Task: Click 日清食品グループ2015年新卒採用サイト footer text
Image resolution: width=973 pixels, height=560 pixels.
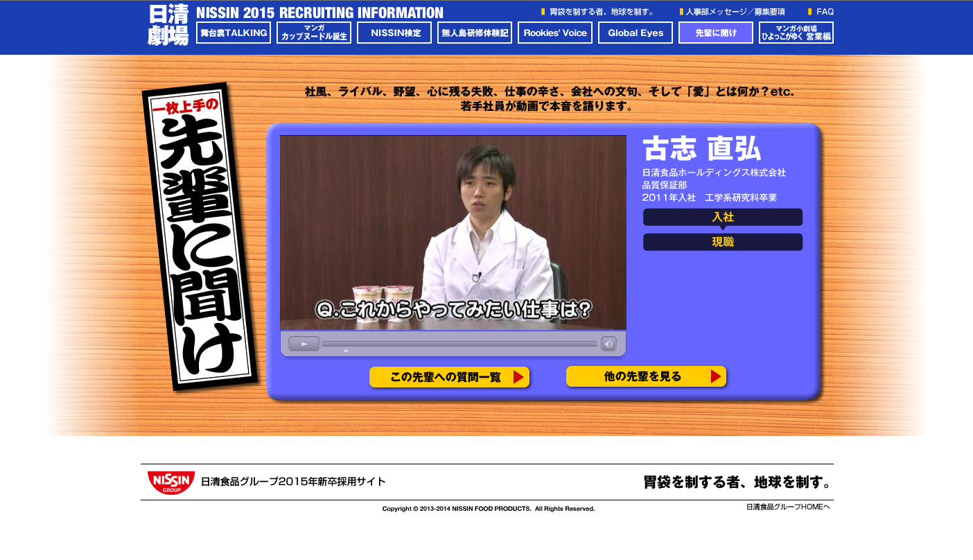Action: click(293, 482)
